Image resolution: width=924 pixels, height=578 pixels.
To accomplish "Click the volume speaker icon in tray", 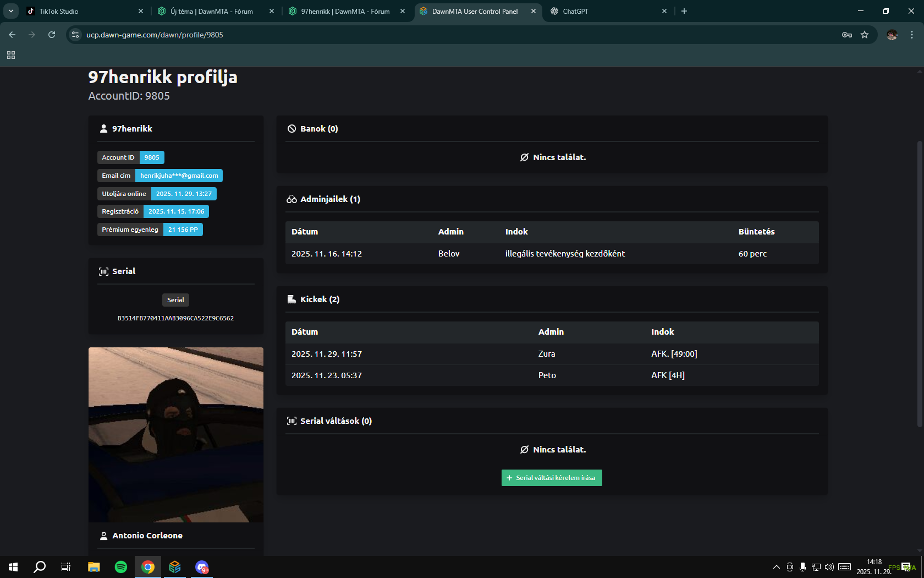I will (x=829, y=567).
